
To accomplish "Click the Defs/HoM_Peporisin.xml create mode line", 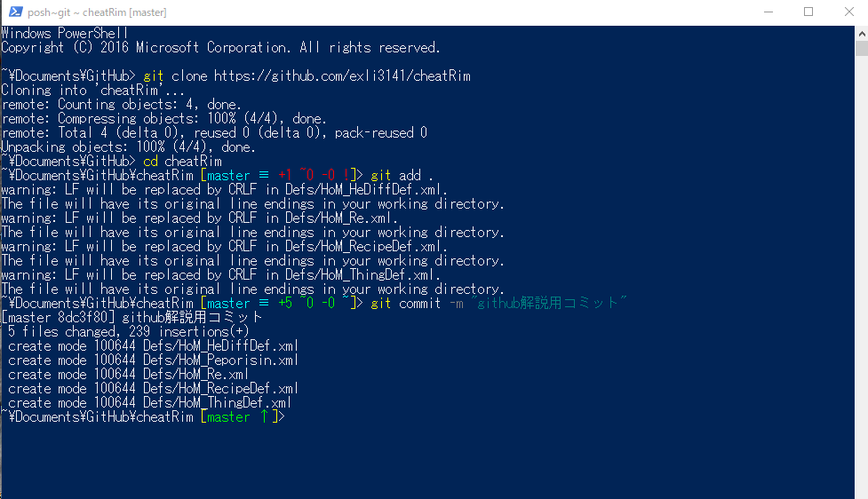I will pos(153,360).
